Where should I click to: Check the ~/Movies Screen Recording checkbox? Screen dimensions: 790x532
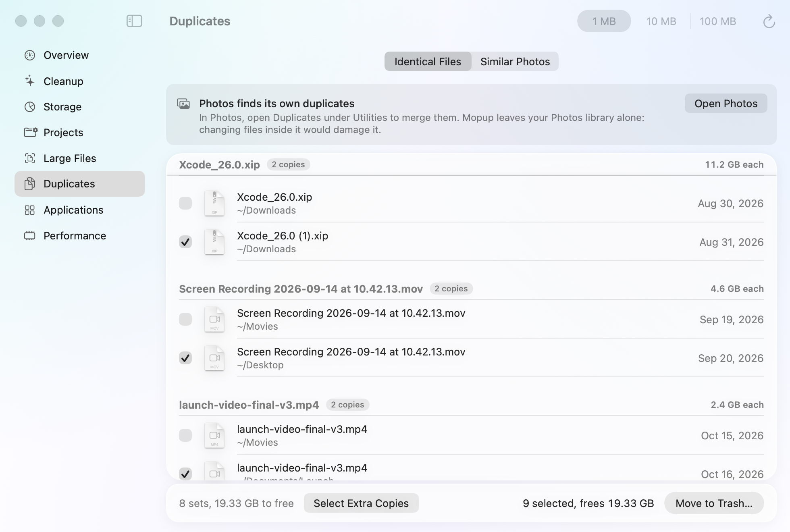tap(185, 319)
